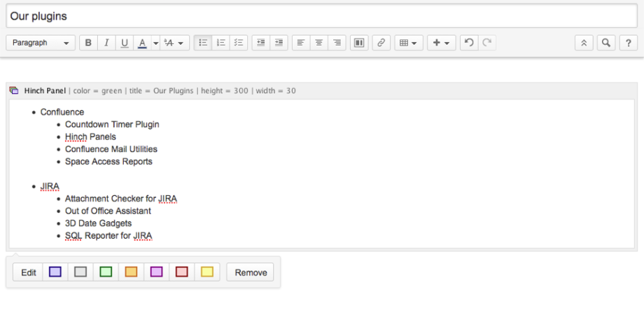Choose the red panel color

click(182, 272)
